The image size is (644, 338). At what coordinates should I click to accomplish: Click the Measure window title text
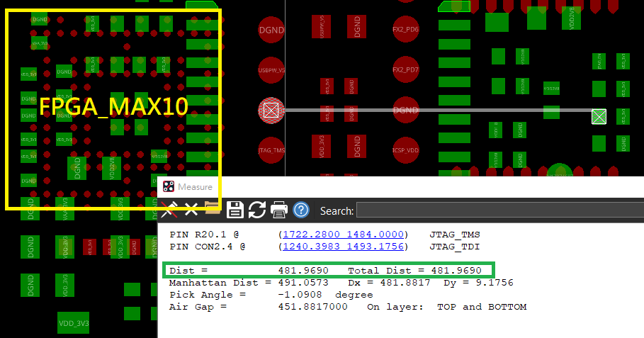[195, 187]
